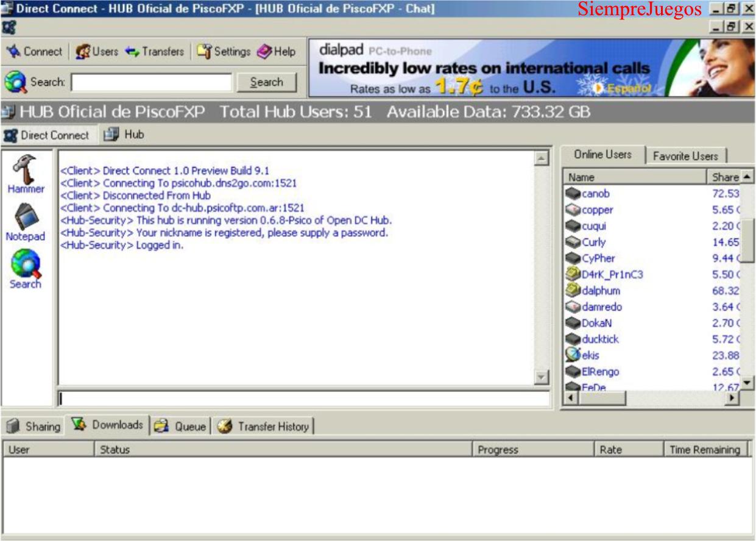Viewport: 756px width, 541px height.
Task: Click the dialpad PC-to-Phone banner ad
Action: pos(531,68)
